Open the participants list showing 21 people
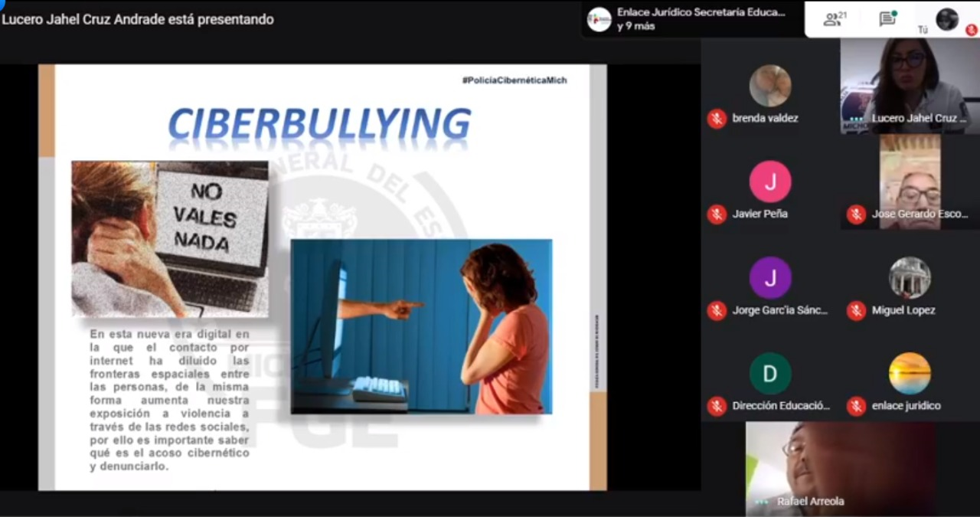The height and width of the screenshot is (517, 980). (835, 19)
